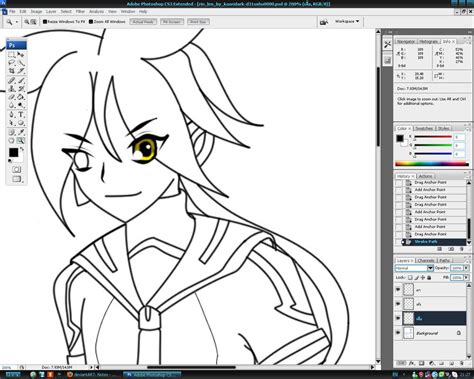This screenshot has height=379, width=474.
Task: Toggle Quick Mask mode in toolbox
Action: pos(16,169)
